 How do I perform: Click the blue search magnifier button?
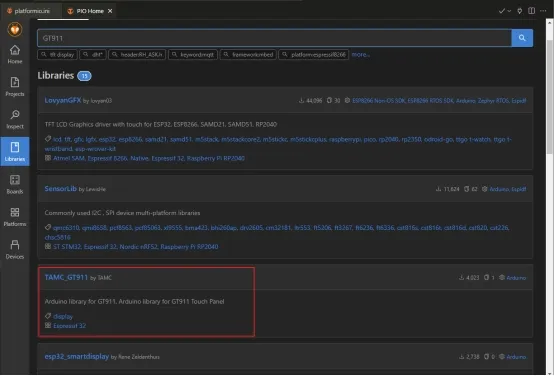(522, 38)
